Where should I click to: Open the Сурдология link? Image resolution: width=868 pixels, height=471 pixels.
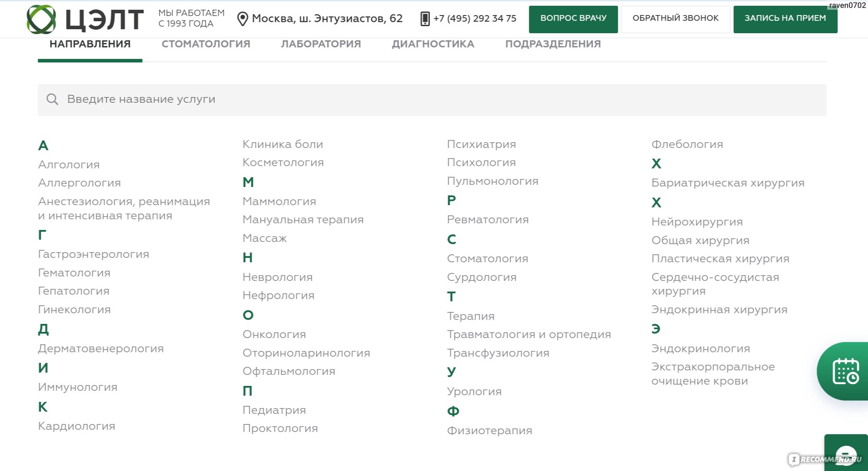(482, 277)
